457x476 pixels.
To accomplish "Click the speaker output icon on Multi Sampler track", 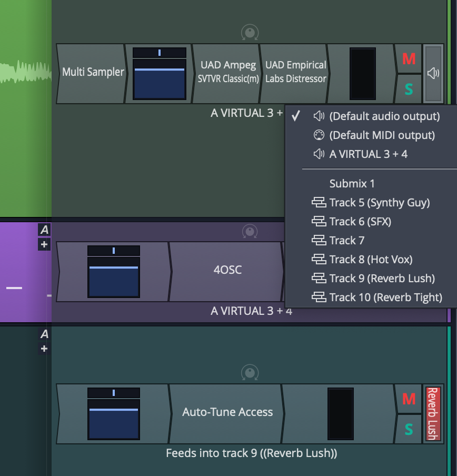I will 433,74.
